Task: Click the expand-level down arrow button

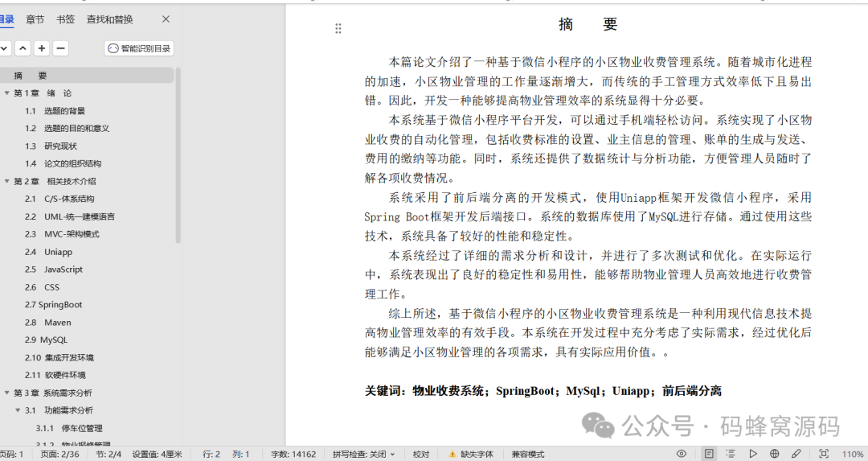Action: 5,48
